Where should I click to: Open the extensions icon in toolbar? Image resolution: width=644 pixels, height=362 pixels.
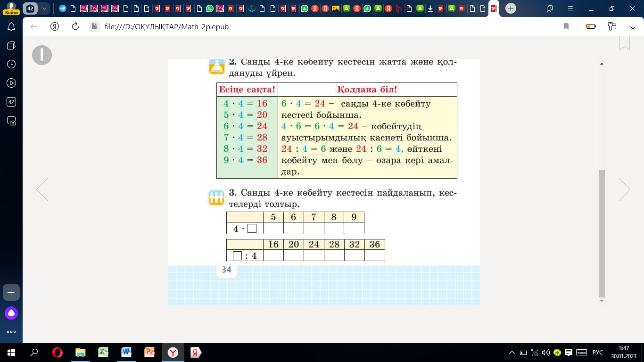point(612,27)
